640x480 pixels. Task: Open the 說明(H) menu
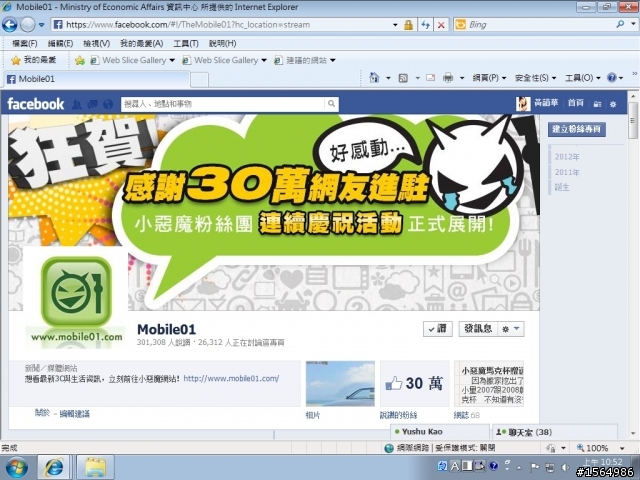pos(222,43)
